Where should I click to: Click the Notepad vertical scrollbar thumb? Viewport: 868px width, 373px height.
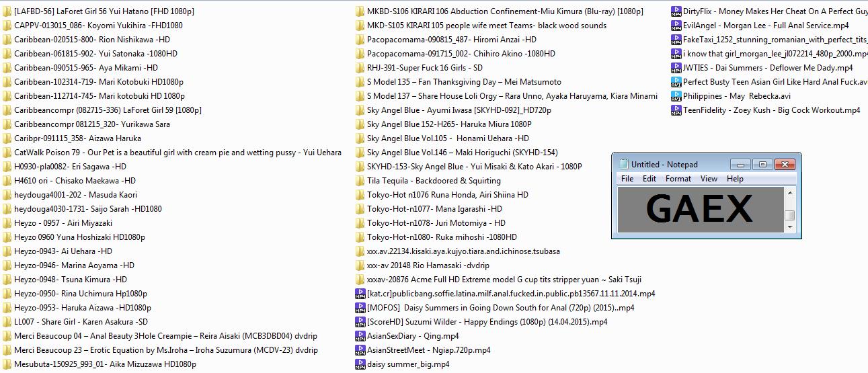click(x=790, y=215)
